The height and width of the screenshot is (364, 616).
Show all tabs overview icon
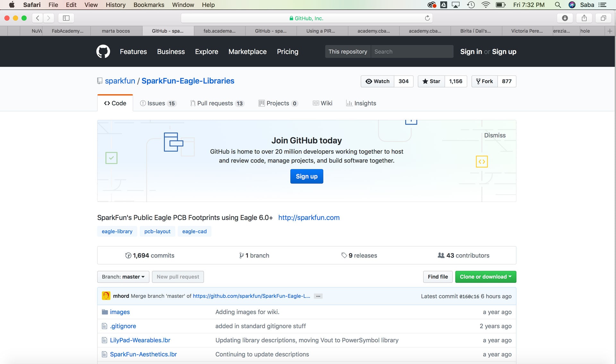(603, 18)
